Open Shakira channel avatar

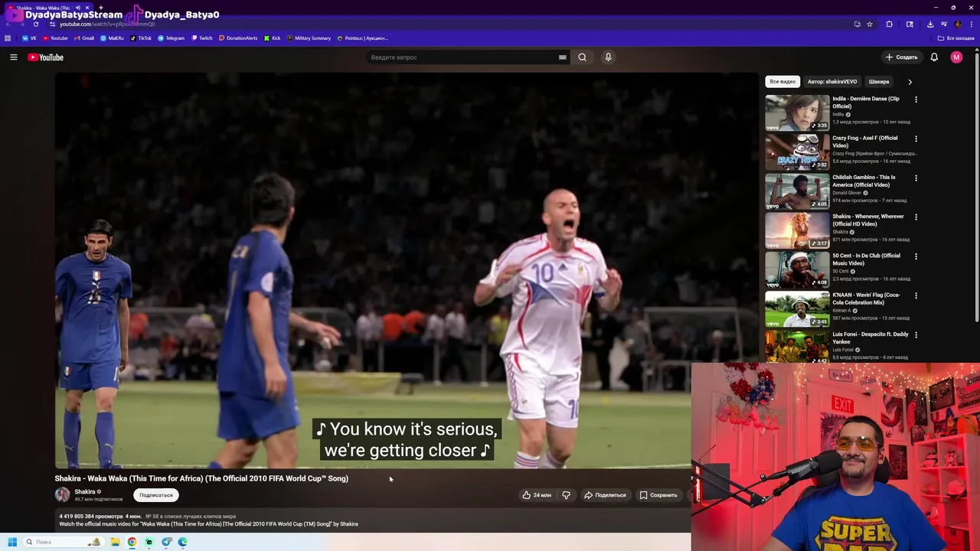62,495
